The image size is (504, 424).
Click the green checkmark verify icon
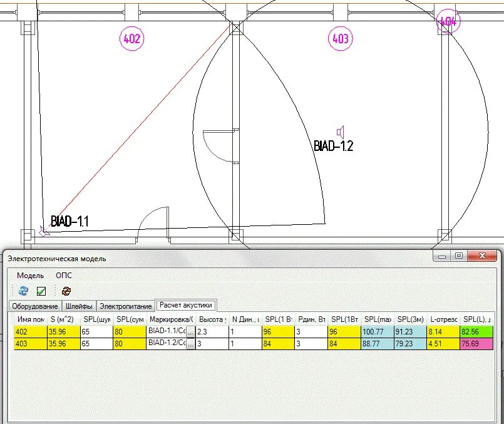41,291
